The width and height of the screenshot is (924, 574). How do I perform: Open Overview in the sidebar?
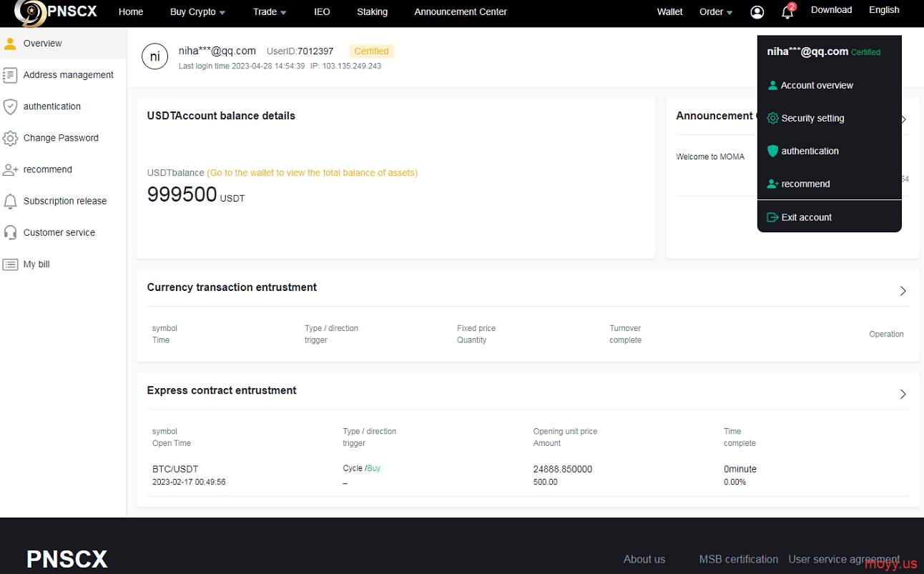pos(63,44)
